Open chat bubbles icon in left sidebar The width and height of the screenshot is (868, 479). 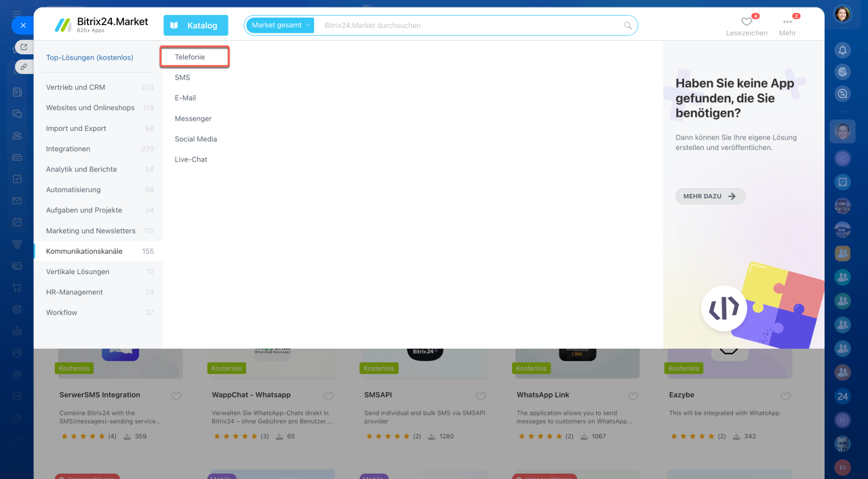(17, 113)
